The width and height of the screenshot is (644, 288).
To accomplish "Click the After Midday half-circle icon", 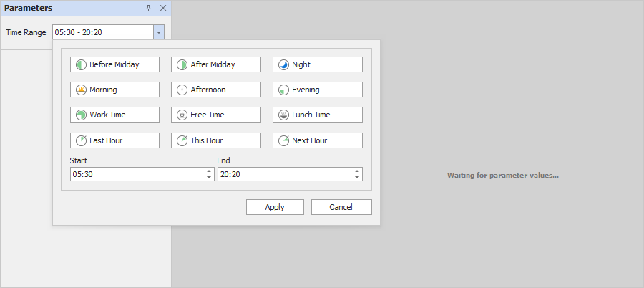I will click(182, 64).
